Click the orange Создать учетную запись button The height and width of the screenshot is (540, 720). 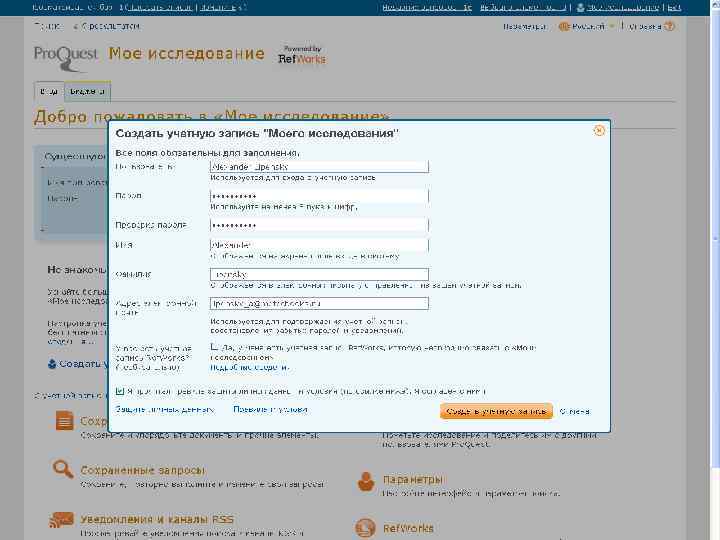click(x=496, y=411)
